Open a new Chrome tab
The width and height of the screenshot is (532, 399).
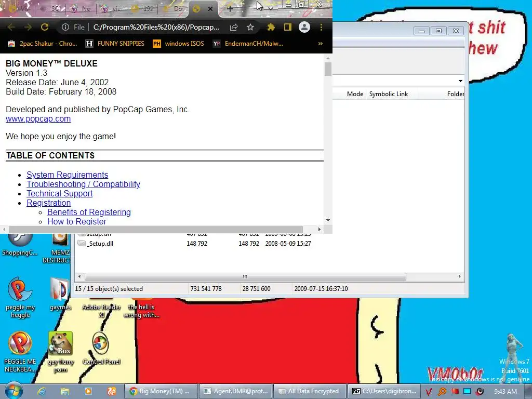pyautogui.click(x=230, y=9)
